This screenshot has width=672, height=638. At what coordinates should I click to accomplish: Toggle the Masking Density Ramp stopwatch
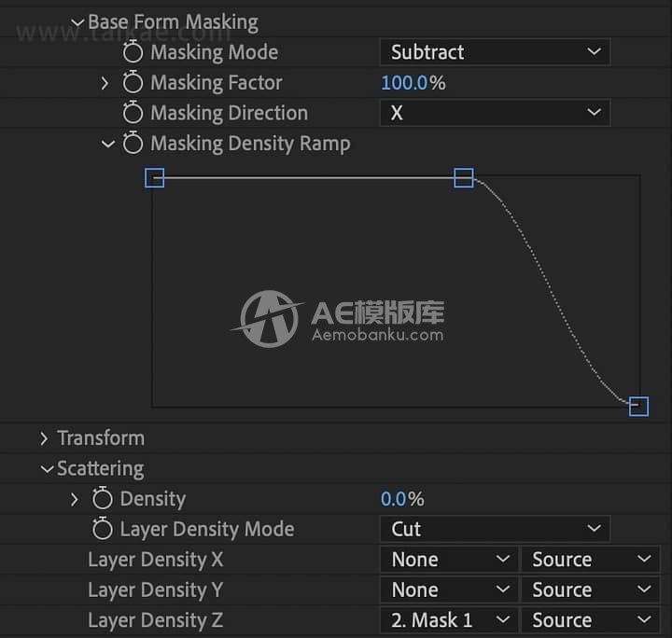(x=133, y=145)
